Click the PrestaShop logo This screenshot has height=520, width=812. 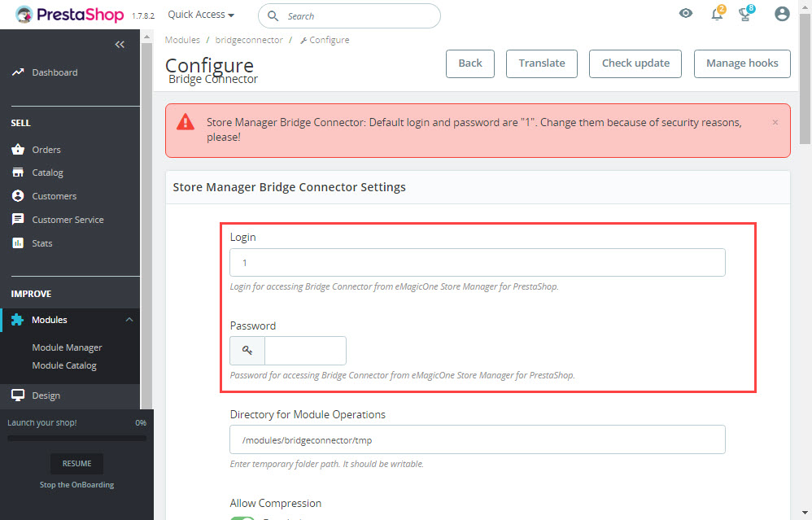tap(70, 15)
